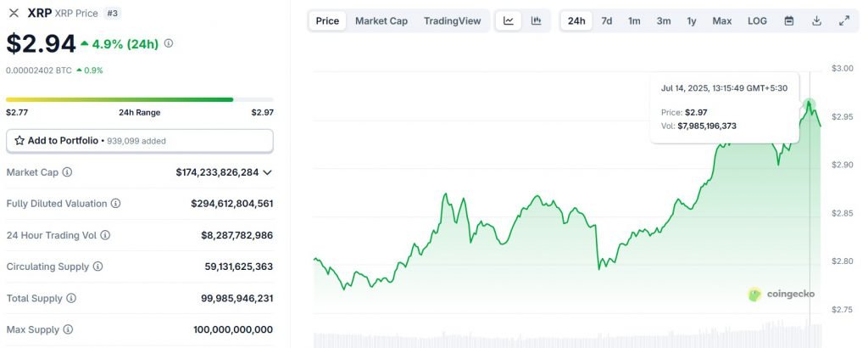Toggle the LOG scale option
The image size is (868, 348).
point(757,20)
